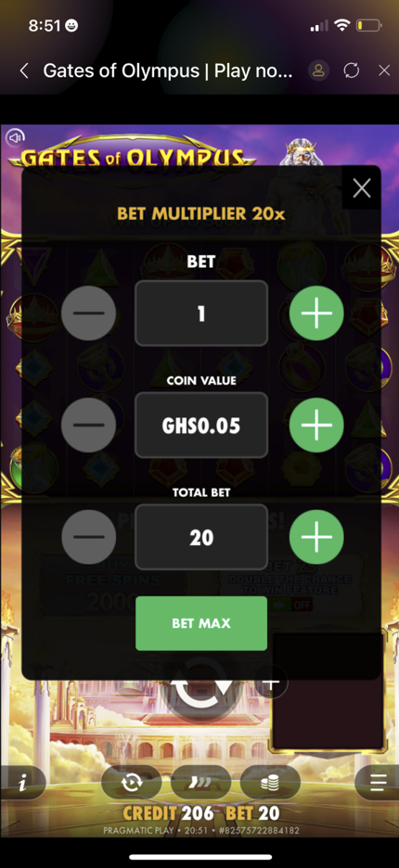Decrease the Total Bet with minus
Viewport: 399px width, 868px height.
[x=88, y=536]
